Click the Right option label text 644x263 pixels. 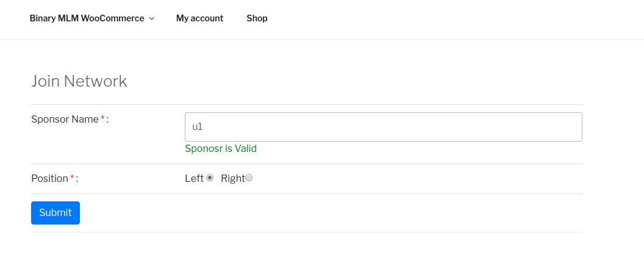232,178
